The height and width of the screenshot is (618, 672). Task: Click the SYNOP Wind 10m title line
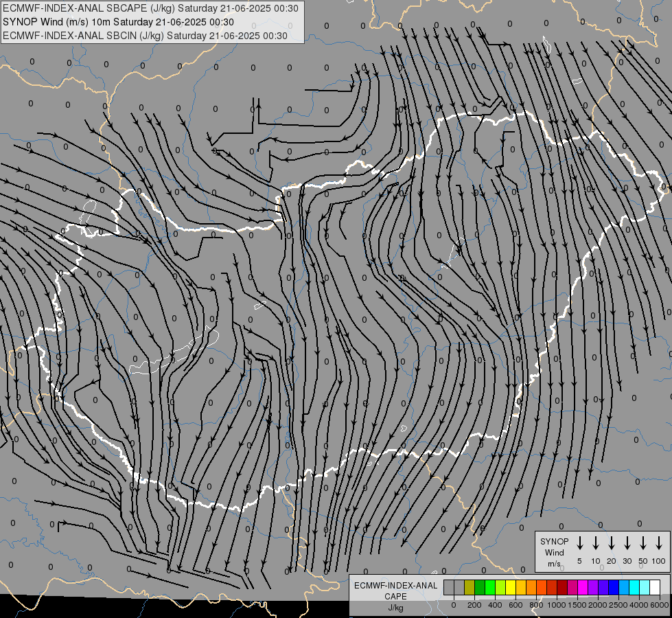click(x=118, y=22)
